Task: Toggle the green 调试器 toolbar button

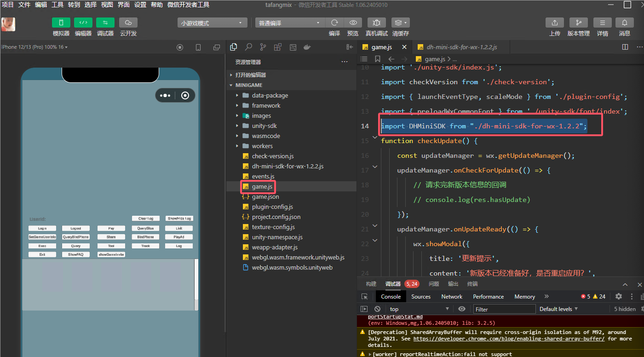Action: point(105,23)
